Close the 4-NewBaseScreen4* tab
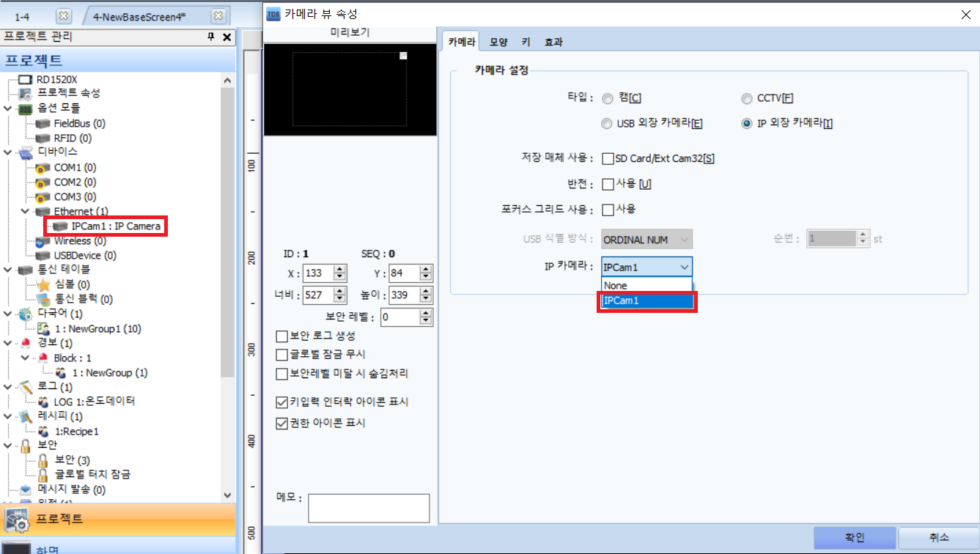 218,15
